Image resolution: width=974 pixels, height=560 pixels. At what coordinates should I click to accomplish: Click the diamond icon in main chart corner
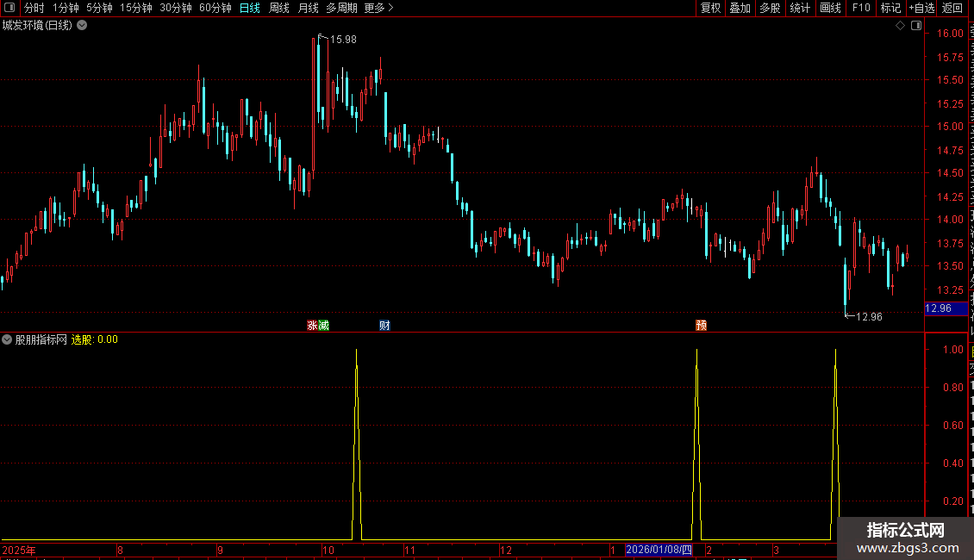(900, 26)
